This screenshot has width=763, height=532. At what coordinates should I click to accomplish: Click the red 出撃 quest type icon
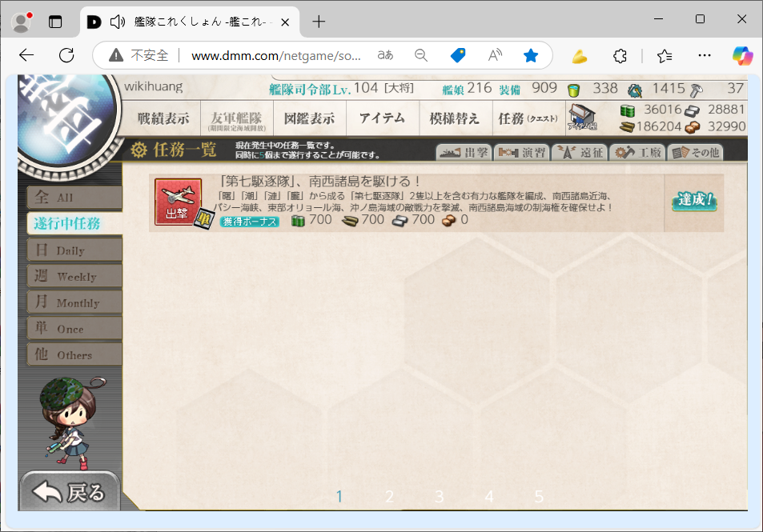click(178, 202)
